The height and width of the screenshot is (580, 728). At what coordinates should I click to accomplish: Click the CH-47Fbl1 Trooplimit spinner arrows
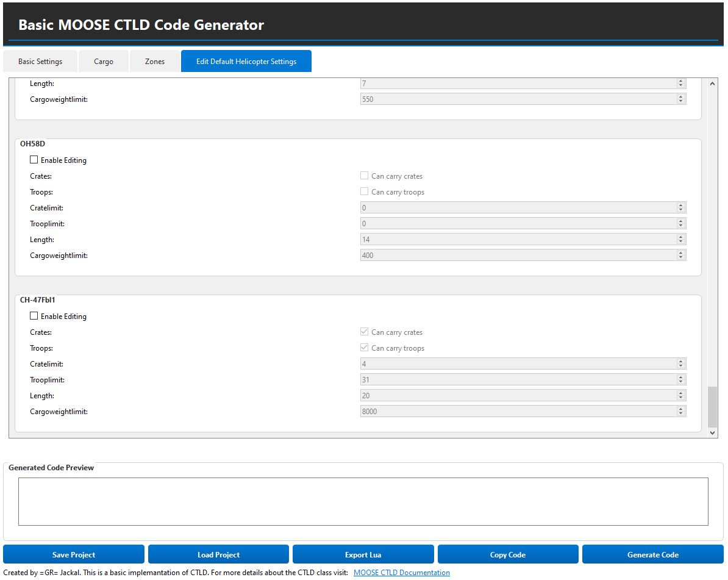coord(681,380)
